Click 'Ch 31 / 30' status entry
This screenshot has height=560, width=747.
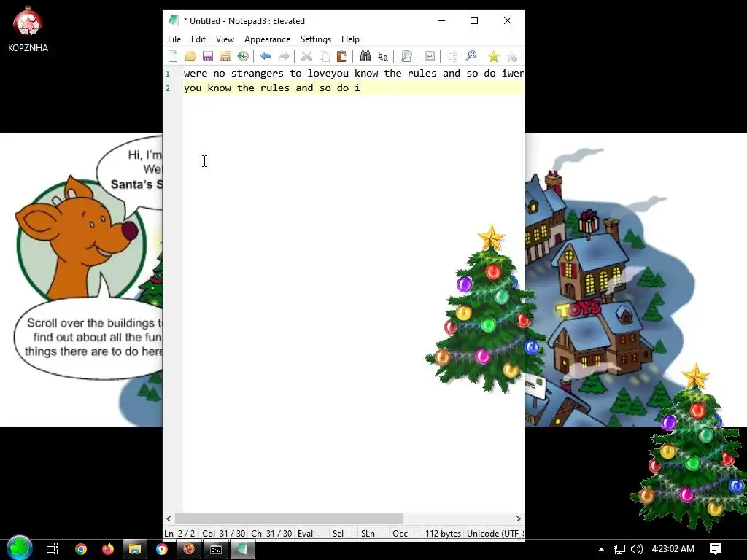pyautogui.click(x=271, y=533)
